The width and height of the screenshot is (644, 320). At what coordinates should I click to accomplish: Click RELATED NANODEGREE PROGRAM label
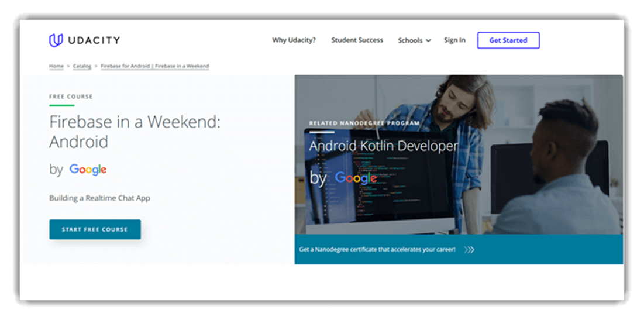click(x=364, y=123)
